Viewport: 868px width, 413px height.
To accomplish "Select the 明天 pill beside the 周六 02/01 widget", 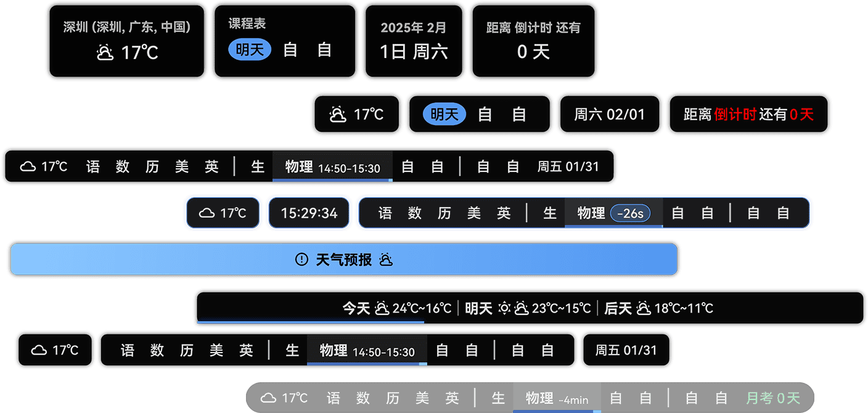I will [x=444, y=114].
